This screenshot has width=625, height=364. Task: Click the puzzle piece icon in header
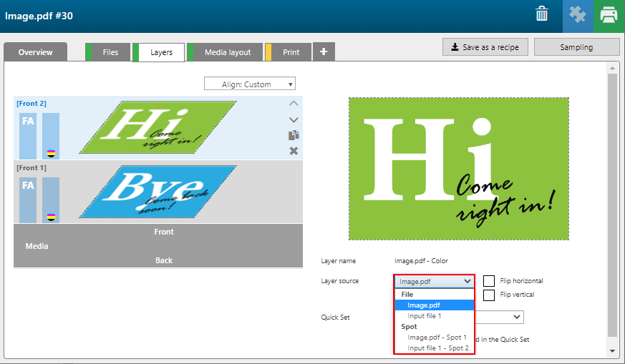[578, 15]
